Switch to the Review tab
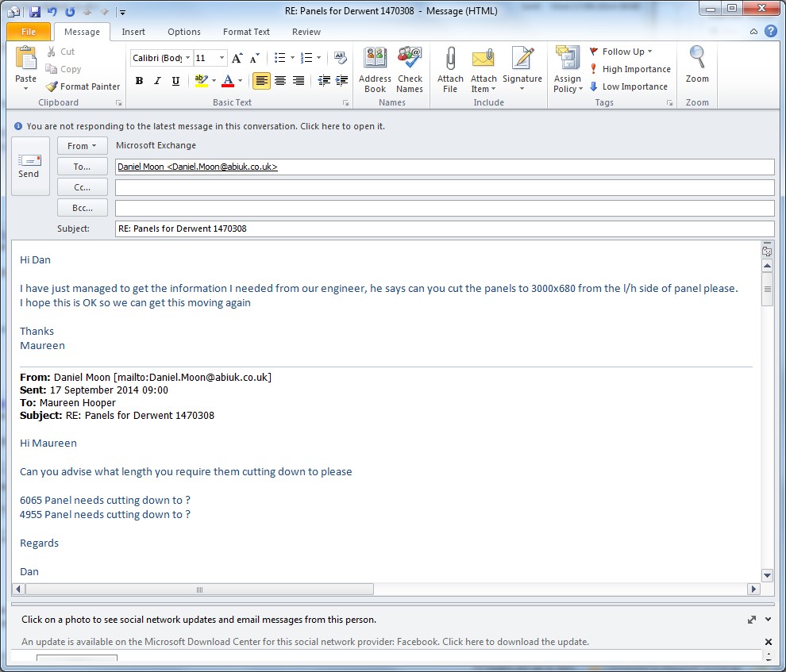This screenshot has width=786, height=672. click(306, 32)
